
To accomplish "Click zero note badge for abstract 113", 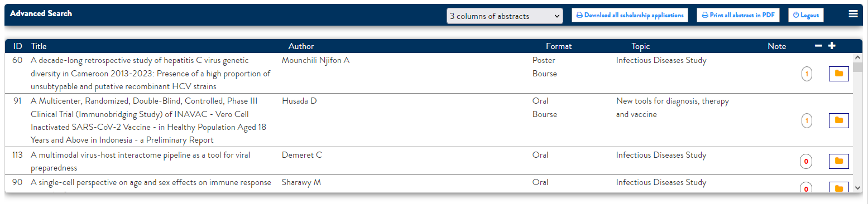I will (805, 162).
